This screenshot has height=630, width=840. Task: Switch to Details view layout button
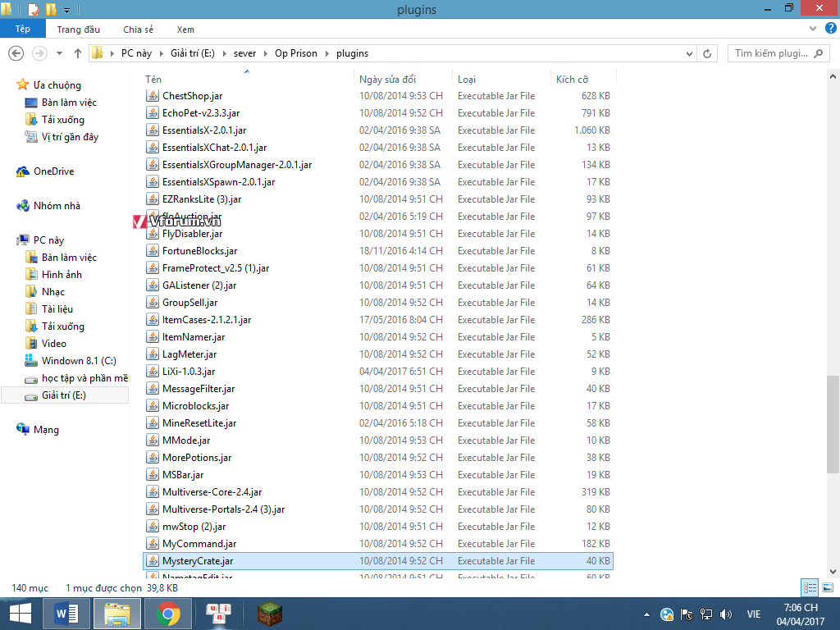pyautogui.click(x=810, y=587)
